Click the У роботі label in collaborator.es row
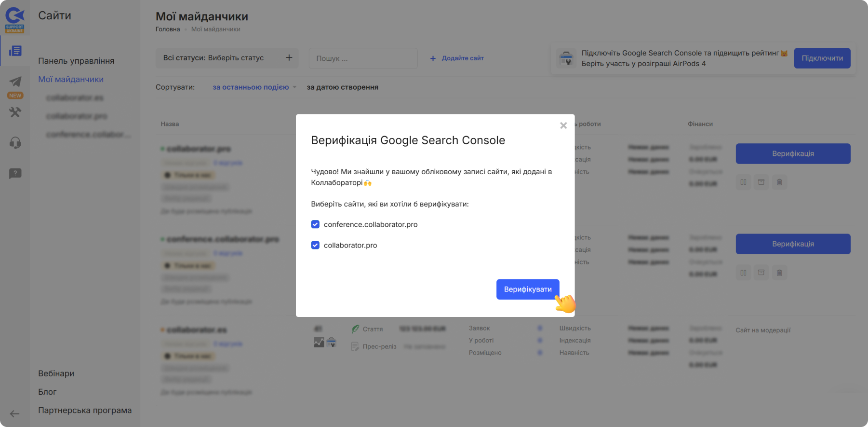 [x=481, y=340]
